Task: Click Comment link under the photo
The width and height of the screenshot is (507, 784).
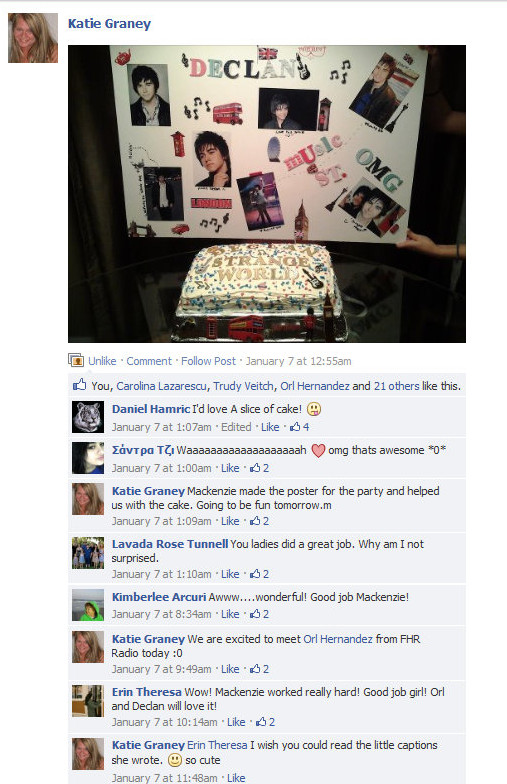Action: coord(148,361)
